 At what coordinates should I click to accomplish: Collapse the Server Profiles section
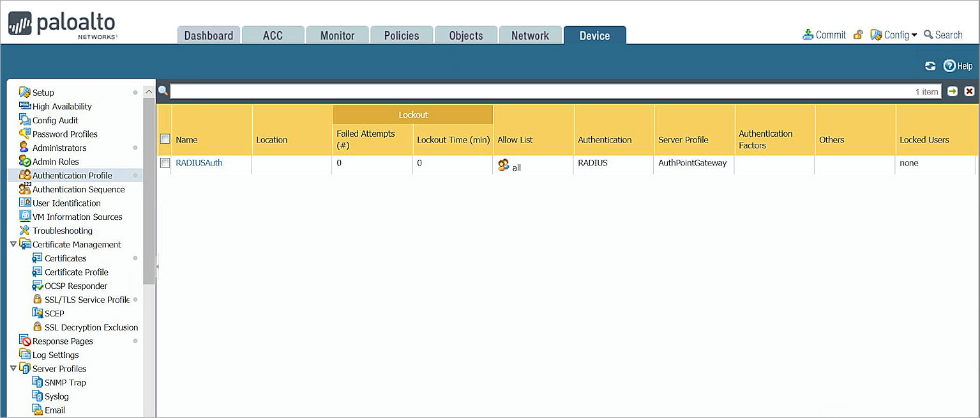pyautogui.click(x=14, y=368)
